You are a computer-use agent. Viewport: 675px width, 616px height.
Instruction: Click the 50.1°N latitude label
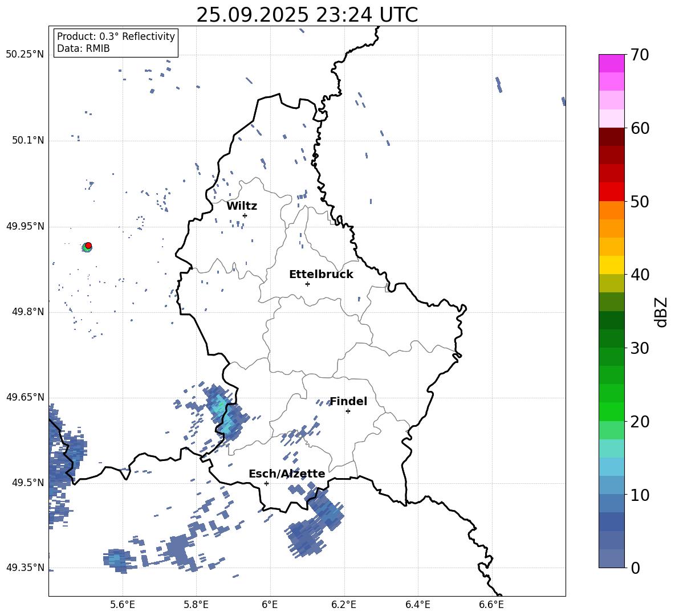coord(28,141)
